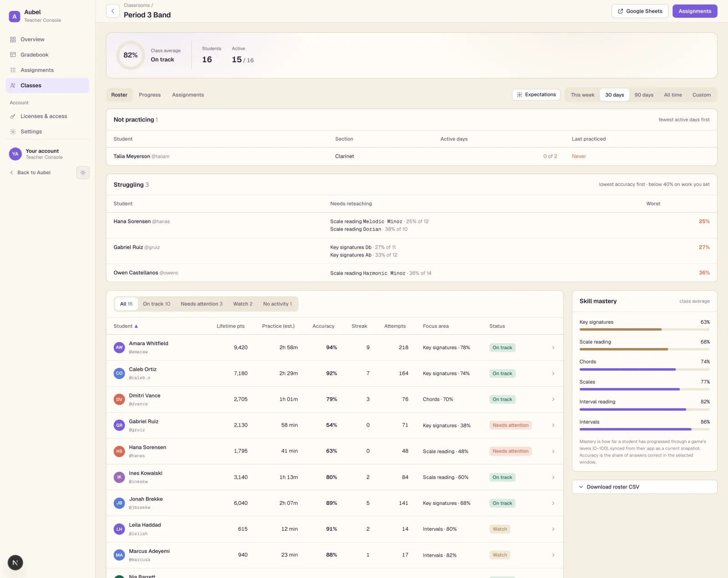Expand the Download roster CSV section

[x=644, y=487]
